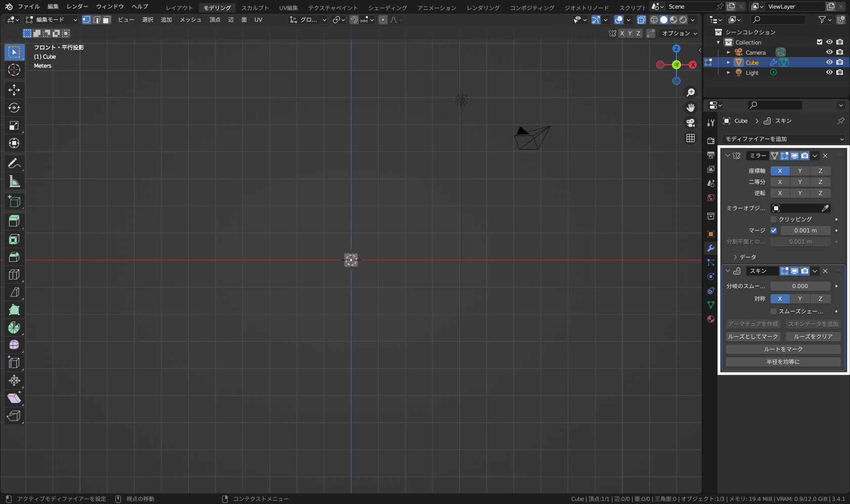Select the Loop Cut tool
850x504 pixels.
pyautogui.click(x=14, y=274)
